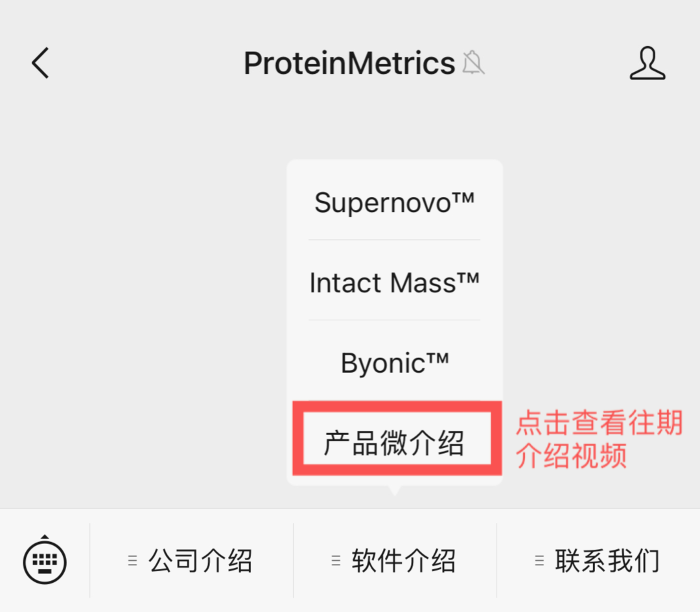Viewport: 700px width, 612px height.
Task: Select Supernovo™ from the popup menu
Action: 394,203
